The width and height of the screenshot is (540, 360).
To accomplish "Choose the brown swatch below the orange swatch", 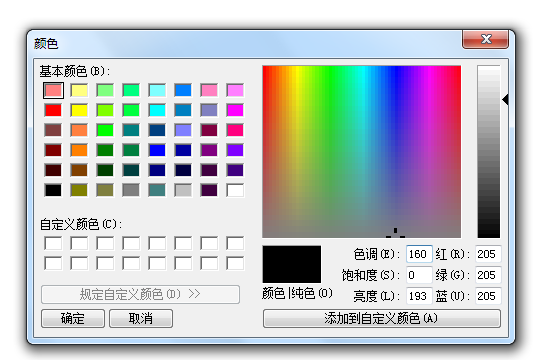I will click(x=79, y=170).
